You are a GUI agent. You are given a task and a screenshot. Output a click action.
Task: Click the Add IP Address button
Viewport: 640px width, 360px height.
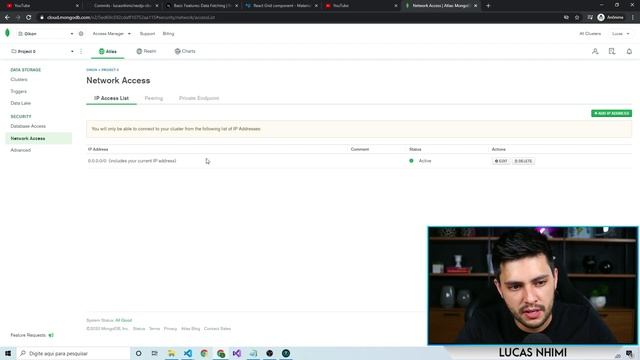611,113
